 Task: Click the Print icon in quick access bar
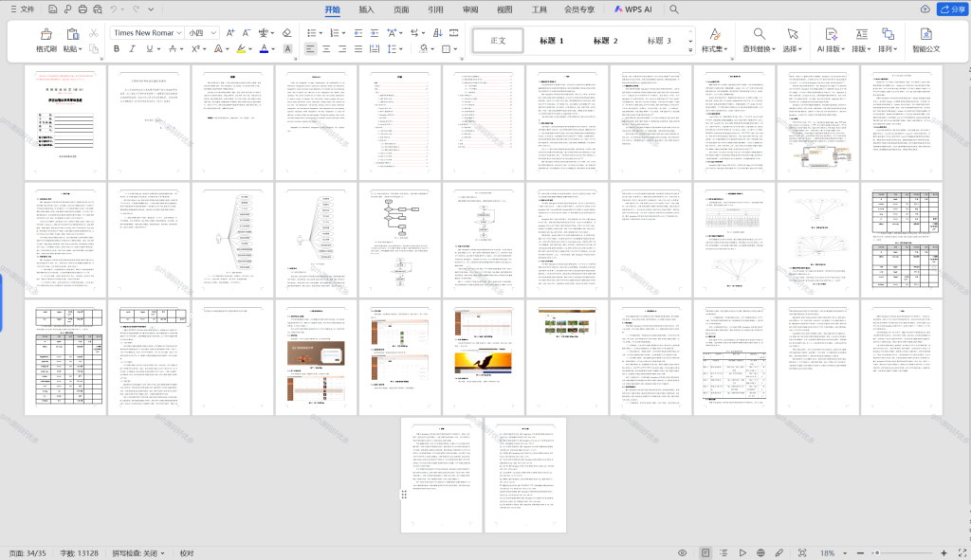coord(82,9)
